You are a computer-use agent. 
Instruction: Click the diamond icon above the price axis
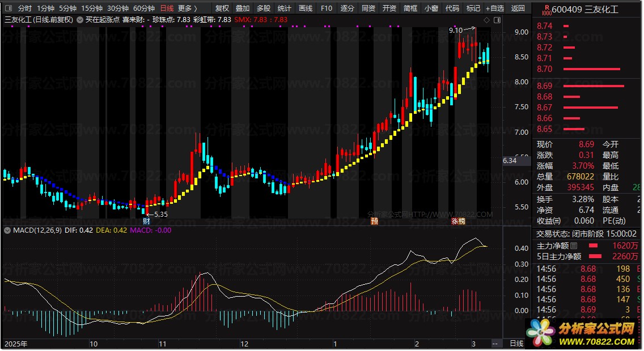point(486,20)
